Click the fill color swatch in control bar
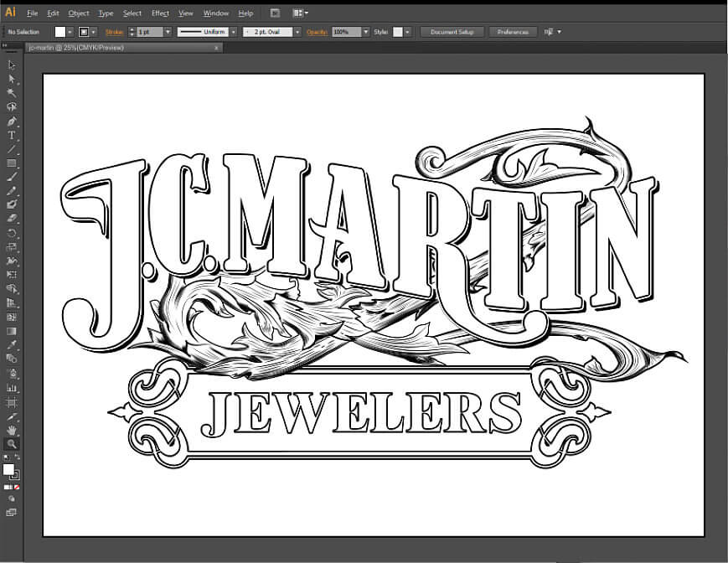This screenshot has width=728, height=563. coord(60,32)
